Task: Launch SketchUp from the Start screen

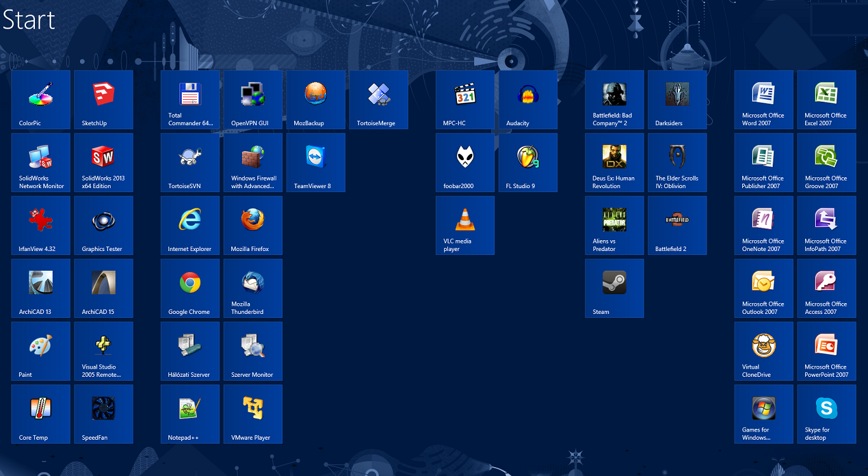Action: pyautogui.click(x=104, y=100)
